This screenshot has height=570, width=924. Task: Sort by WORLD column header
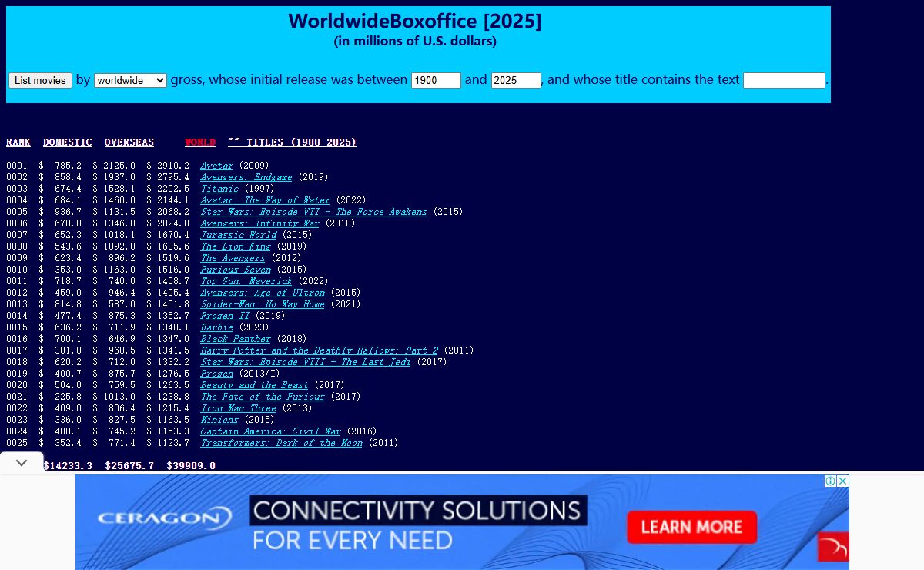coord(200,142)
